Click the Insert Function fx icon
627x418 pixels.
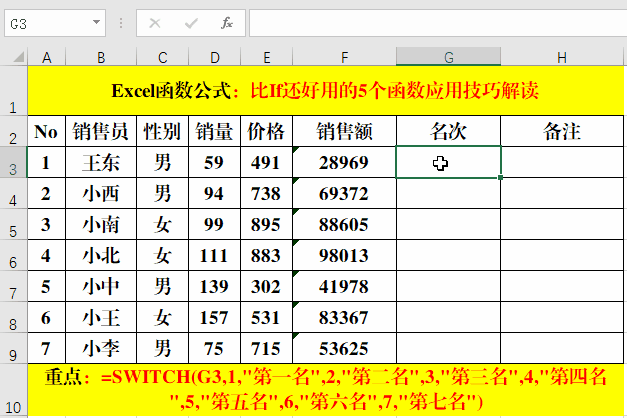click(227, 22)
